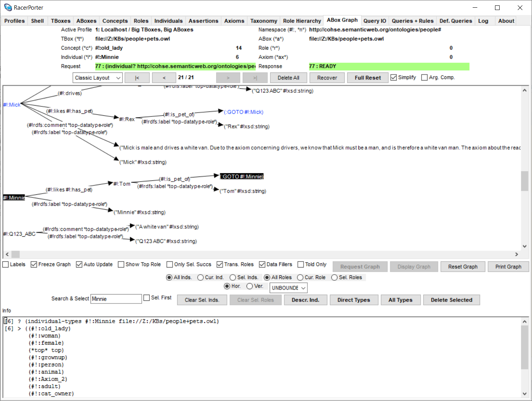Viewport: 532px width, 401px height.
Task: Click graph horizontal scroll right arrow
Action: pyautogui.click(x=517, y=254)
